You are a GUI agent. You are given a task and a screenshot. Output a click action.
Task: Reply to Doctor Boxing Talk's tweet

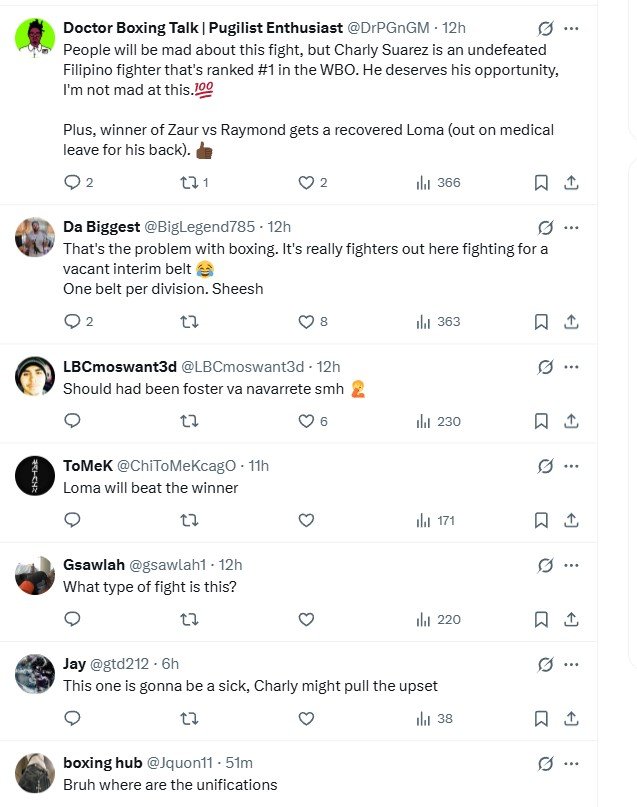[72, 182]
